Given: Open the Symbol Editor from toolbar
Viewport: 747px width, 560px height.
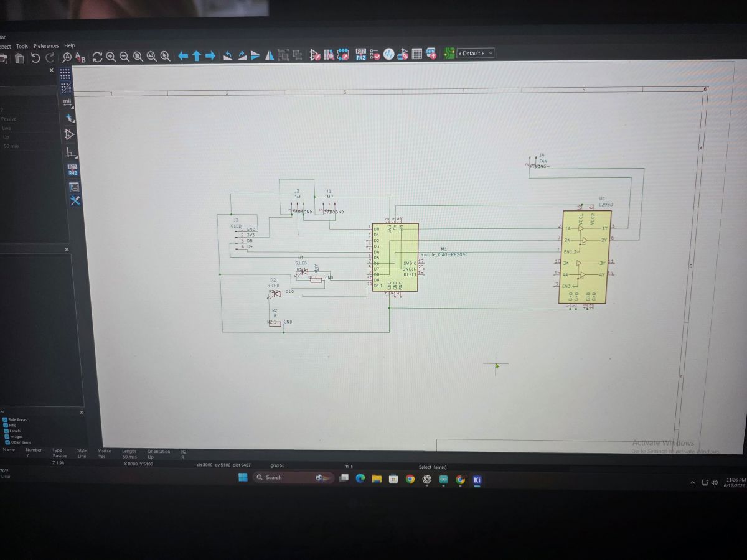Looking at the screenshot, I should point(316,55).
